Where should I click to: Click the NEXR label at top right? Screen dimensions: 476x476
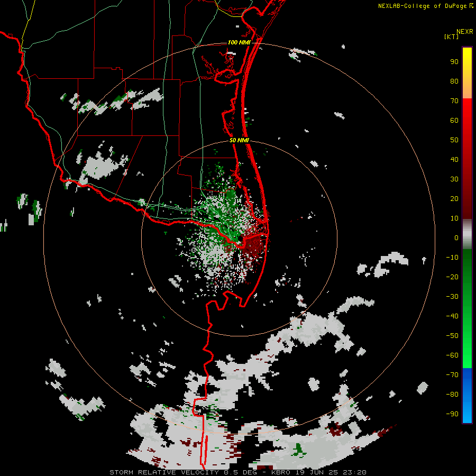click(465, 32)
